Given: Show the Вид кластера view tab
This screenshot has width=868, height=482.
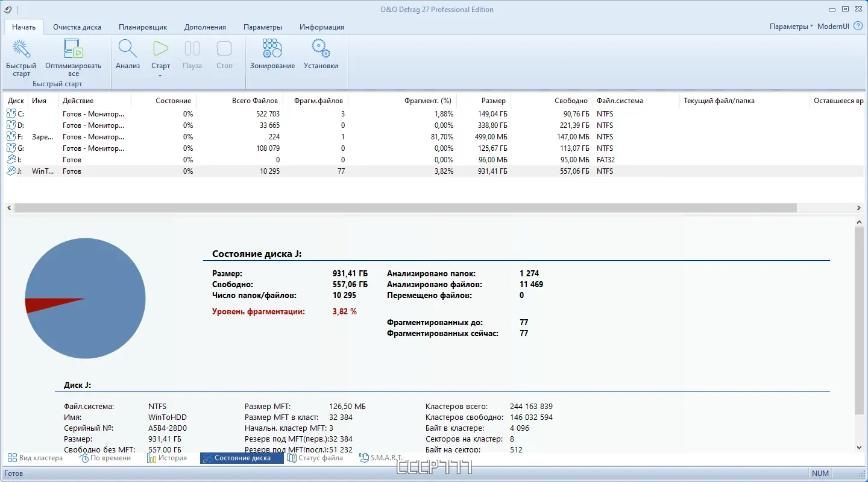Looking at the screenshot, I should pos(35,458).
